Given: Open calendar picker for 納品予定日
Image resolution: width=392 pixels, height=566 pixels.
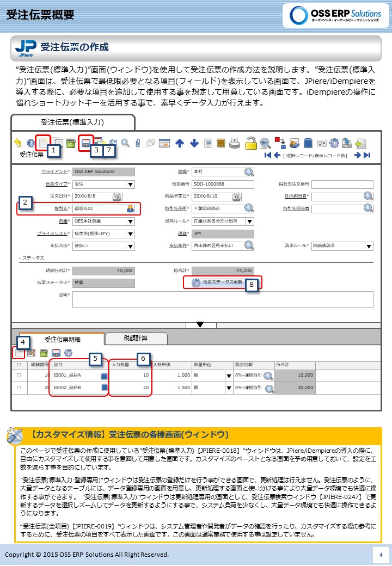Looking at the screenshot, I should click(236, 196).
